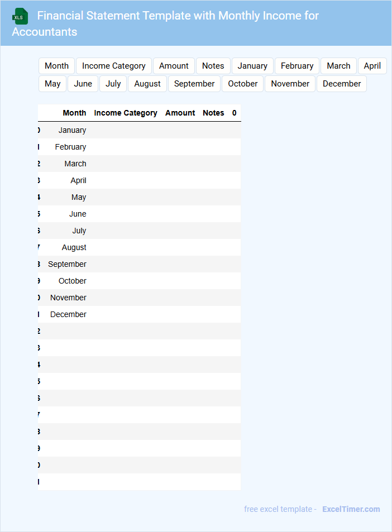Click the December cell in Month column
The width and height of the screenshot is (392, 532).
tap(68, 314)
